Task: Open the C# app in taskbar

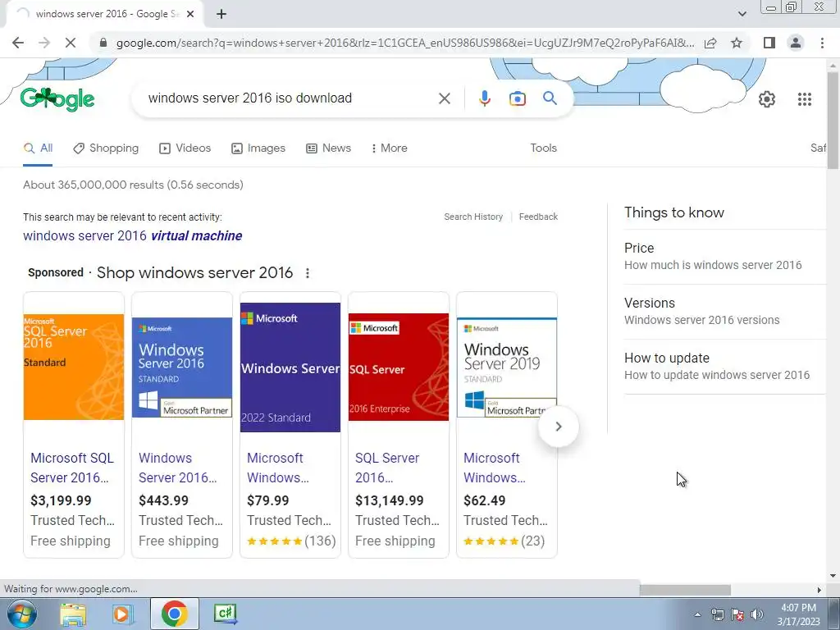Action: tap(225, 614)
